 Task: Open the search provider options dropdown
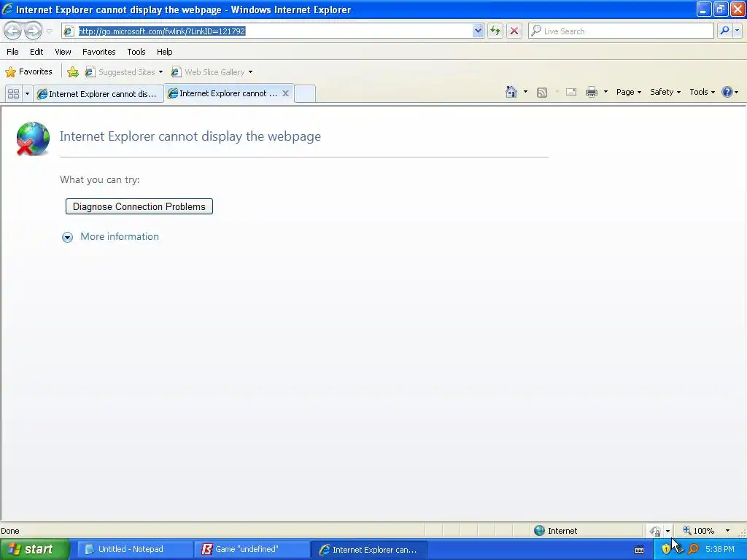(x=737, y=31)
